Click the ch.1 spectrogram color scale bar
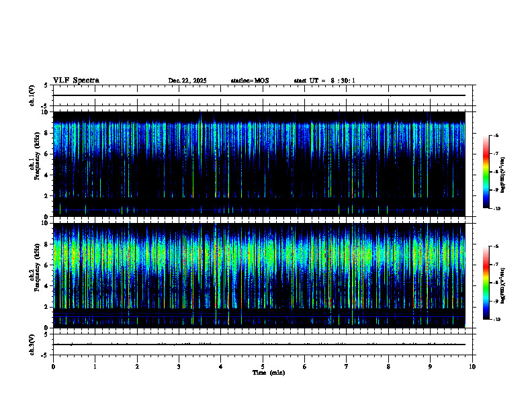This screenshot has width=532, height=411. pyautogui.click(x=486, y=172)
